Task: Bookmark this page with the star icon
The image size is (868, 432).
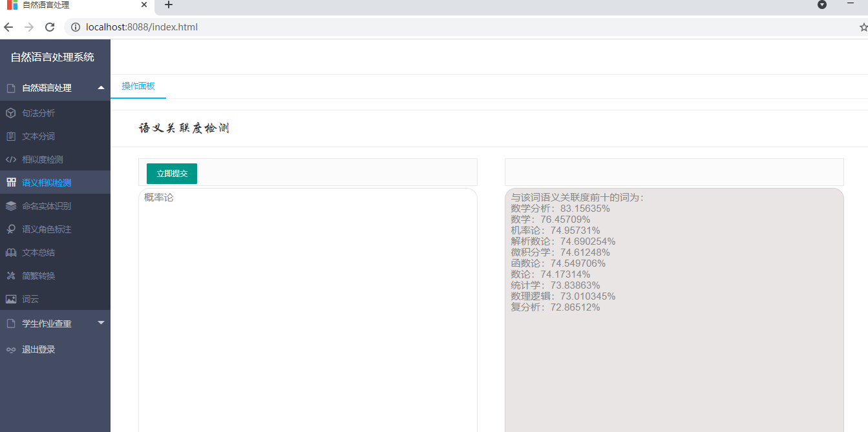Action: click(x=863, y=27)
